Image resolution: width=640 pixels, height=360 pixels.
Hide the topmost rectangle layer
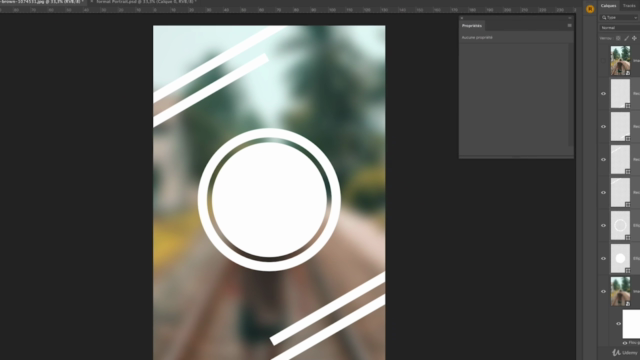point(603,93)
